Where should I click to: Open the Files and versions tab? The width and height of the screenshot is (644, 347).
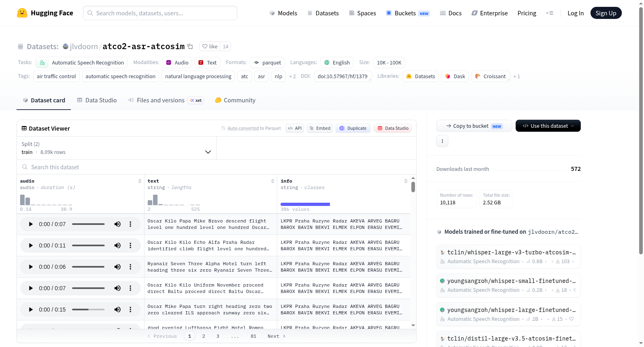[166, 100]
